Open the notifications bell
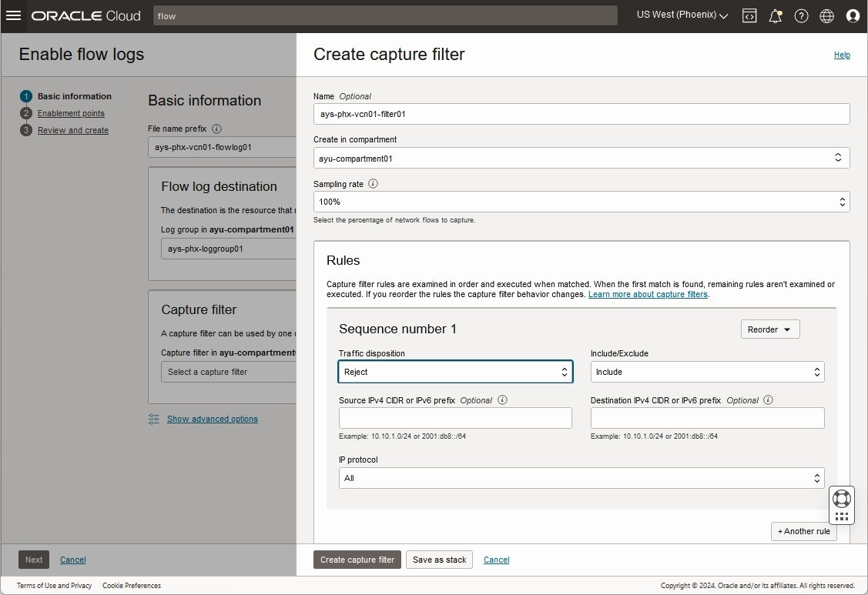The width and height of the screenshot is (868, 595). pyautogui.click(x=776, y=15)
